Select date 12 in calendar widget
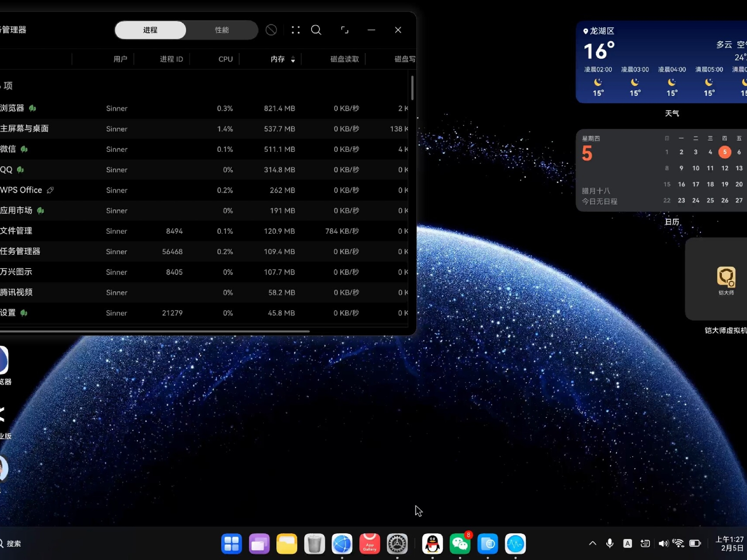This screenshot has width=747, height=560. point(725,168)
